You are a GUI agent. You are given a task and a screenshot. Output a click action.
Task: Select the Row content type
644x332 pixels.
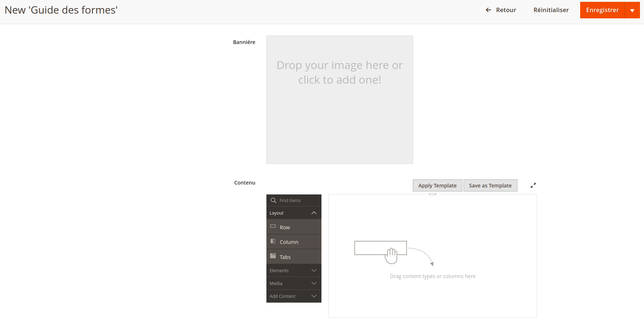[285, 227]
